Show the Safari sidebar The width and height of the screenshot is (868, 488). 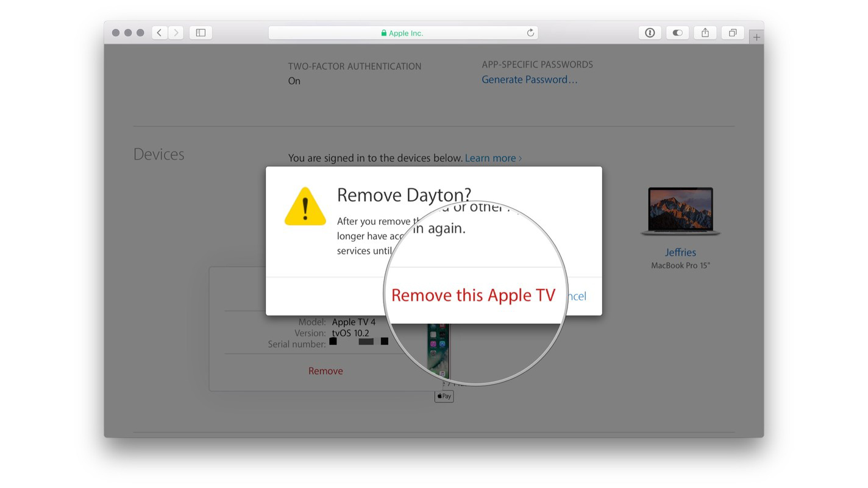(x=201, y=33)
